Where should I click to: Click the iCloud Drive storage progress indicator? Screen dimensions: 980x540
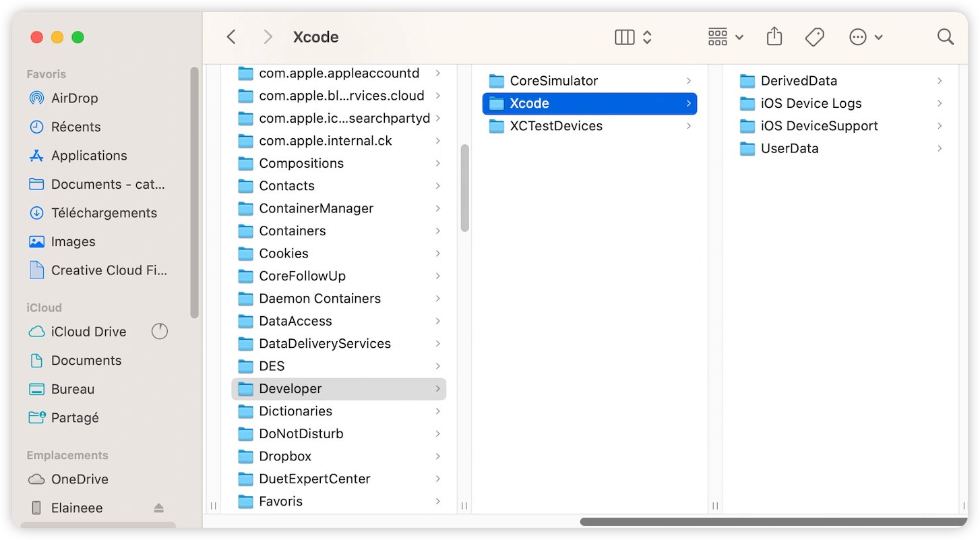pos(160,331)
